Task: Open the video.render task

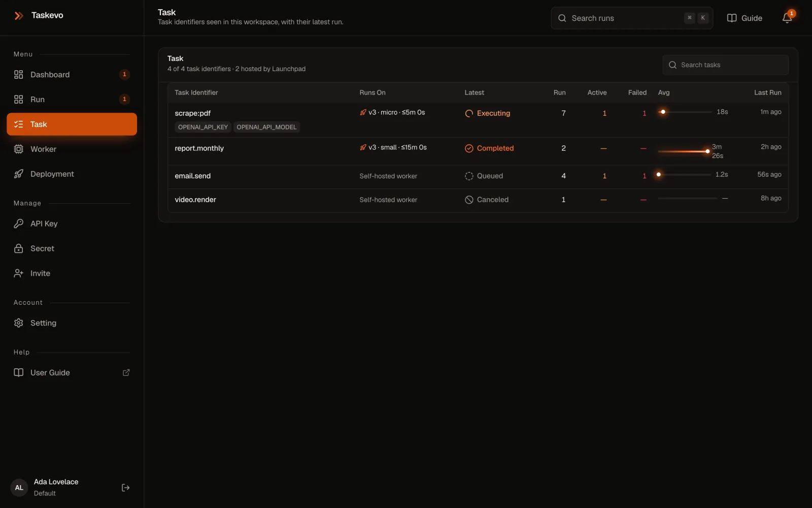Action: coord(195,200)
